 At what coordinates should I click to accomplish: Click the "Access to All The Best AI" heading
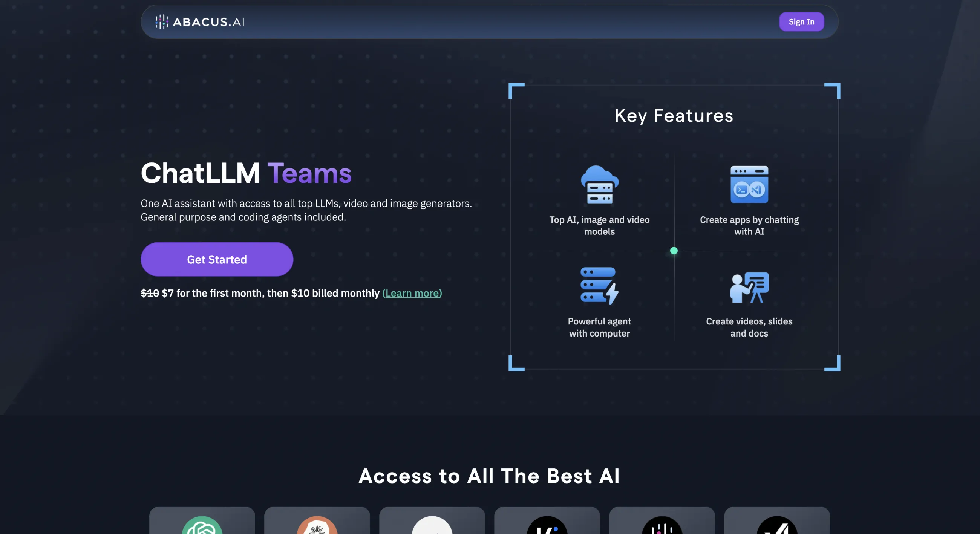[489, 476]
